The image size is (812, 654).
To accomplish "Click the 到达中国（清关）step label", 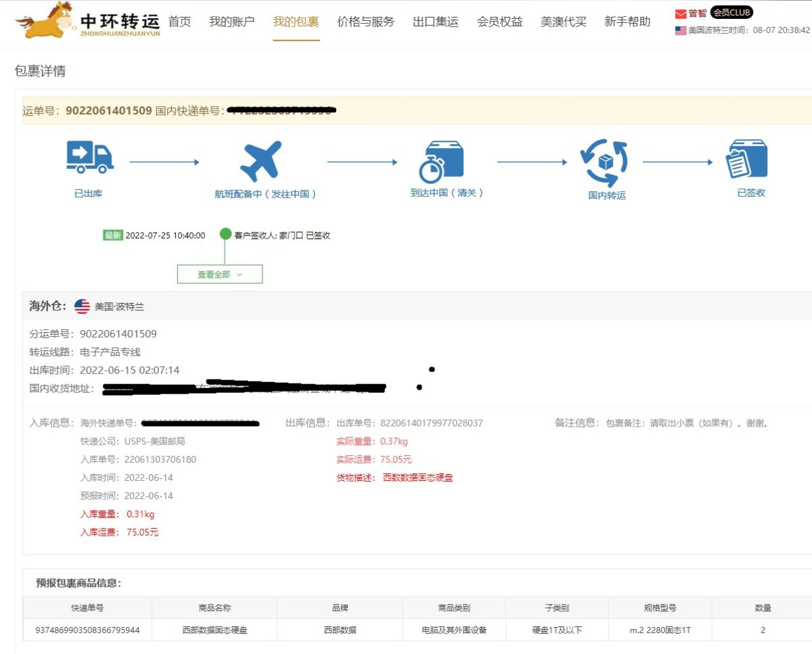I will tap(447, 193).
